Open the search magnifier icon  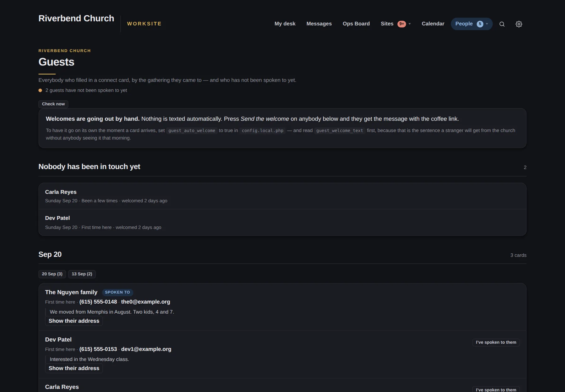[x=502, y=24]
